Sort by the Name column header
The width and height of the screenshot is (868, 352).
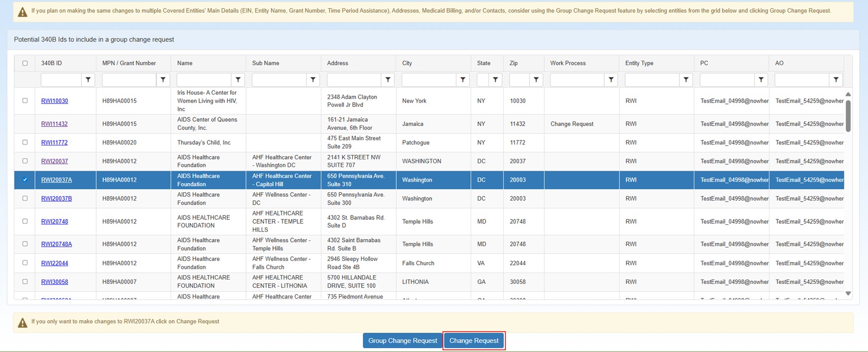[x=185, y=63]
